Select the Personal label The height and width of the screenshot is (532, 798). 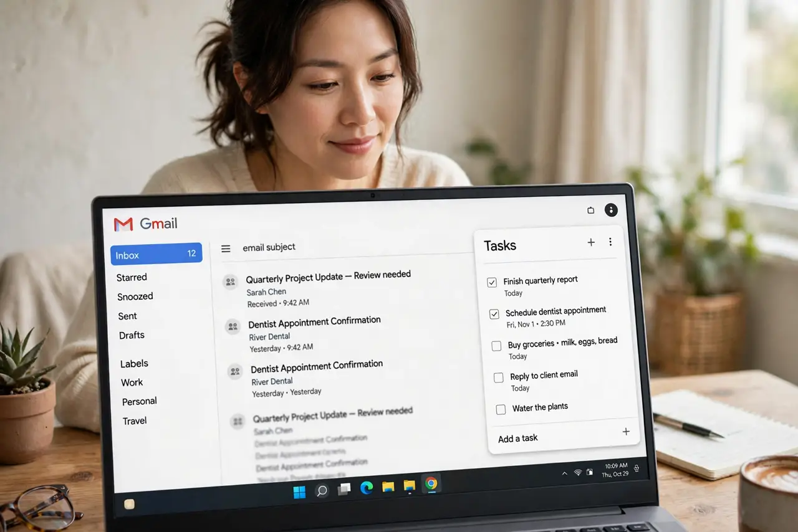pyautogui.click(x=139, y=401)
